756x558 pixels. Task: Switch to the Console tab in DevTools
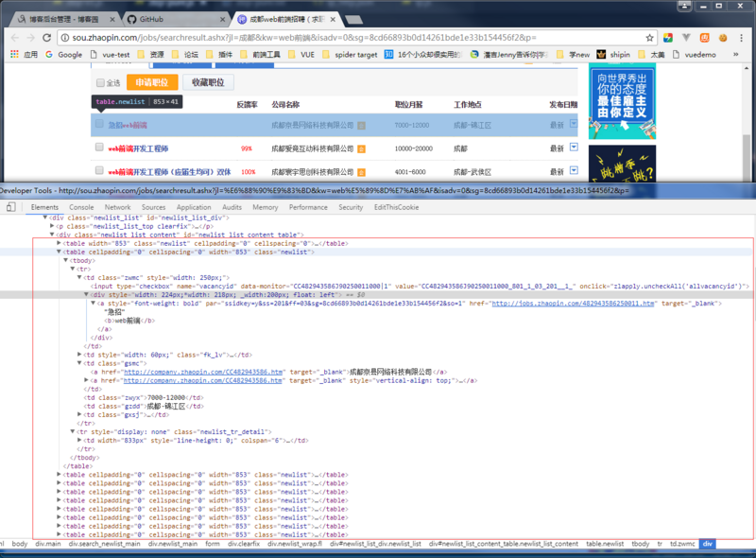click(81, 207)
